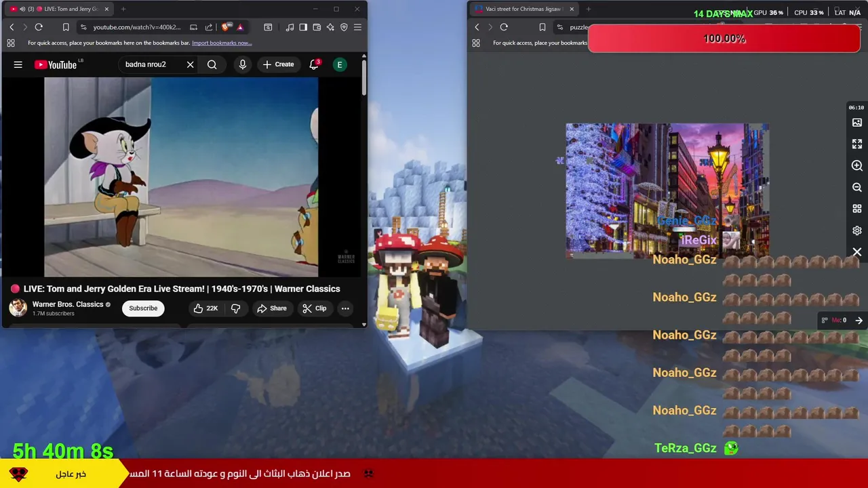Open bookmarks apps grid in puzzle window
This screenshot has width=868, height=488.
(x=476, y=43)
